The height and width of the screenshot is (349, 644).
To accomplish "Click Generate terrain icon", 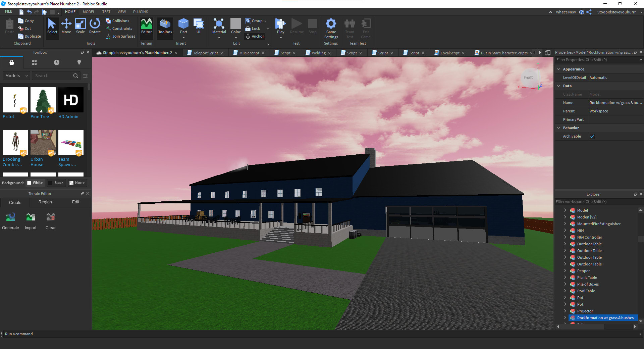I will (11, 217).
